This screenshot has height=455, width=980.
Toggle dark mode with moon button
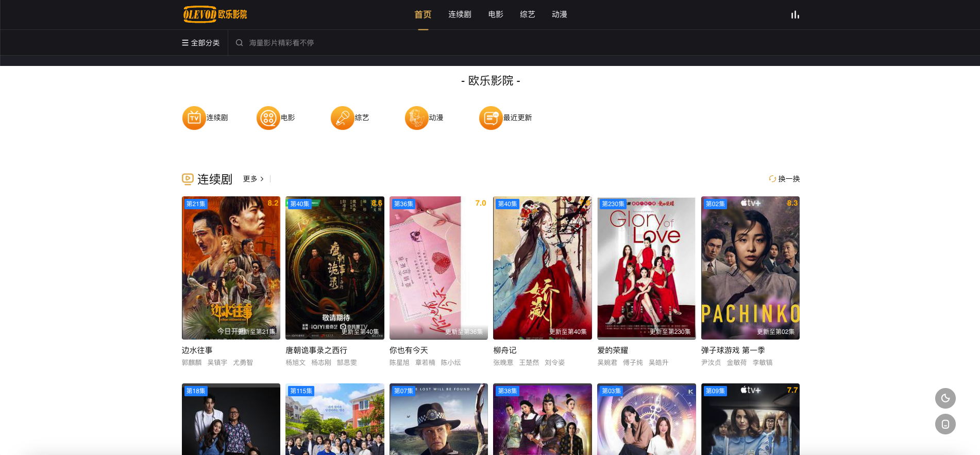(945, 398)
